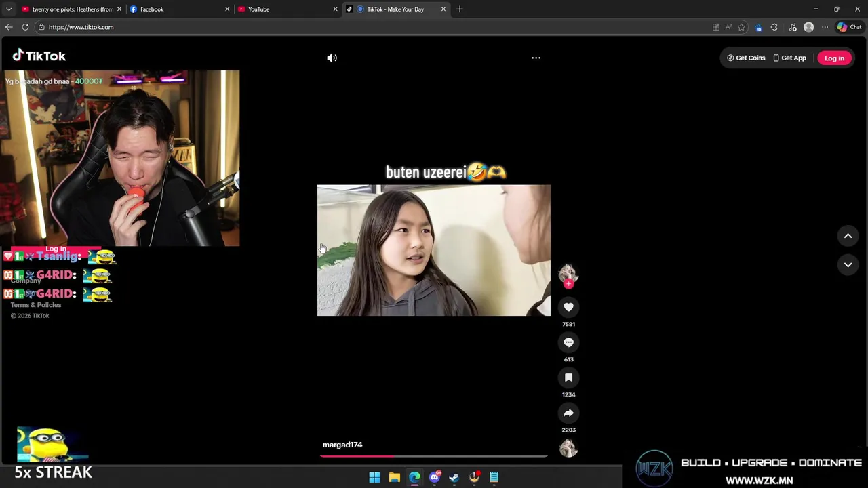Switch to the YouTube tab
The width and height of the screenshot is (868, 488).
click(286, 9)
